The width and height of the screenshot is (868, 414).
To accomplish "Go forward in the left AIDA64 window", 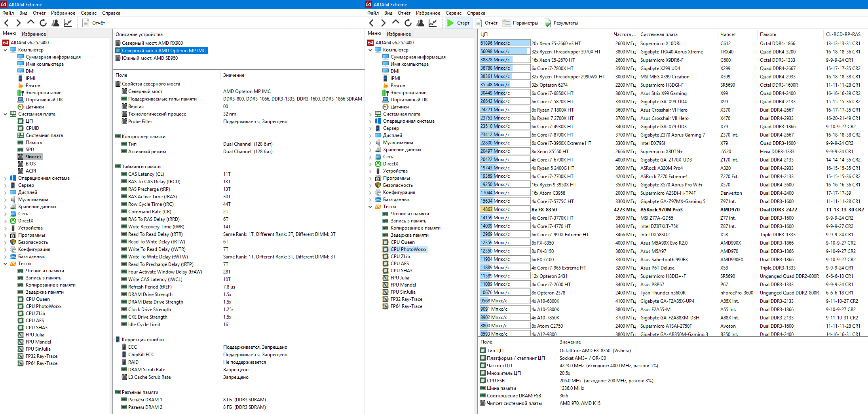I will point(19,23).
